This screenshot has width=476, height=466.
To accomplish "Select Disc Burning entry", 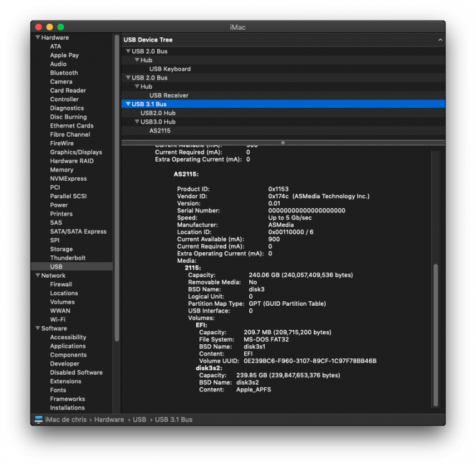I will [x=68, y=117].
